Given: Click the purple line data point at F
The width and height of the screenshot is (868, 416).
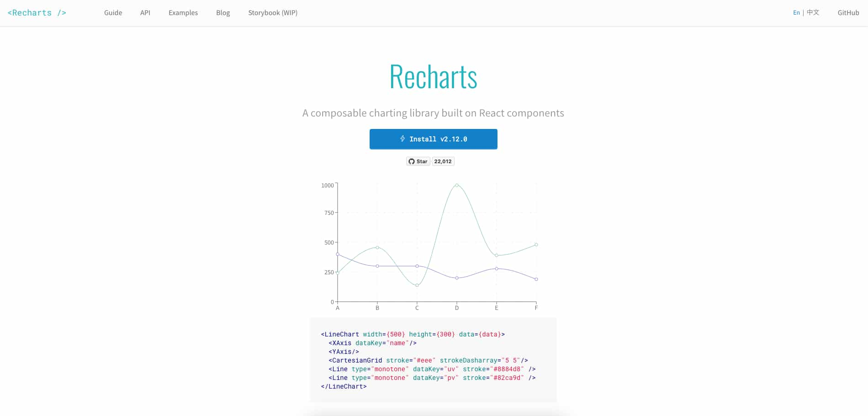Looking at the screenshot, I should point(536,279).
